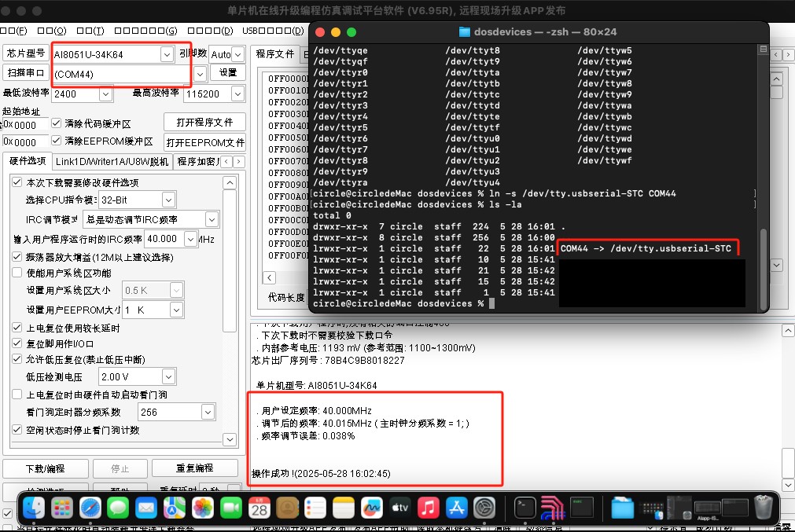
Task: Open the Music app in Dock
Action: click(429, 507)
